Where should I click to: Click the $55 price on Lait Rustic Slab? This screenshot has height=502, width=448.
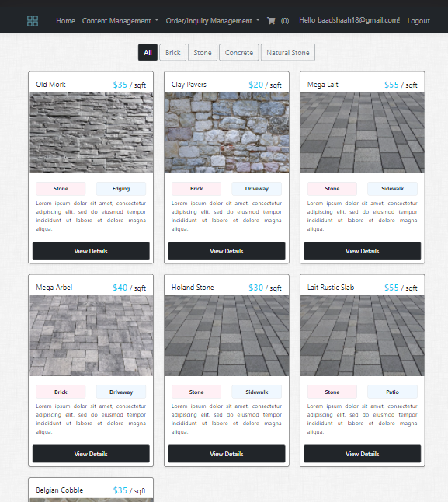(391, 288)
